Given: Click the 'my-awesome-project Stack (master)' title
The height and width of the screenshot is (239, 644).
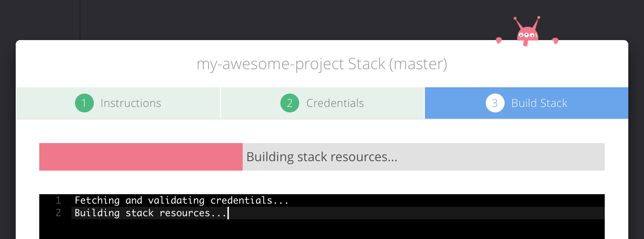Looking at the screenshot, I should (322, 64).
